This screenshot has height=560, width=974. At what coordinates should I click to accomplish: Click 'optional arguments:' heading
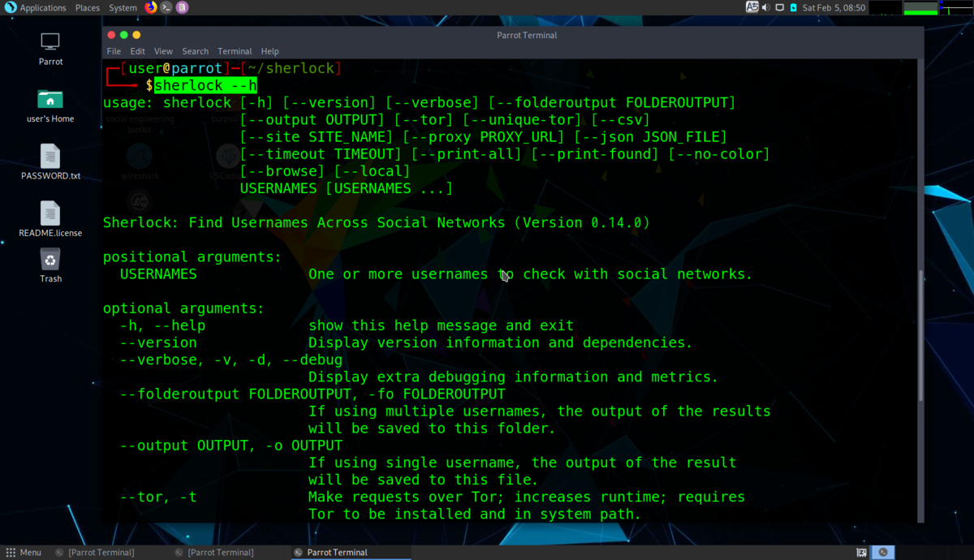pos(183,308)
